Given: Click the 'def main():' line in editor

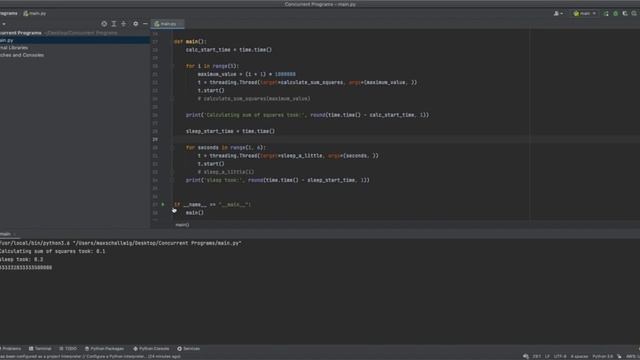Looking at the screenshot, I should [x=190, y=41].
